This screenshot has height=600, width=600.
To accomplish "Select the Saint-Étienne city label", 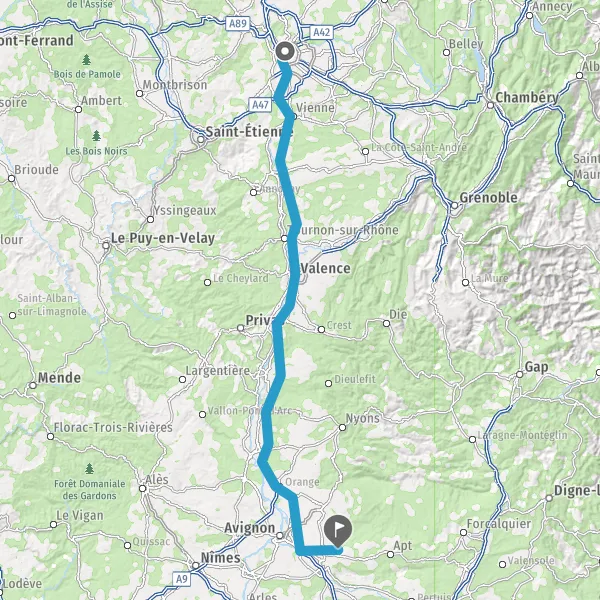I will click(x=249, y=132).
